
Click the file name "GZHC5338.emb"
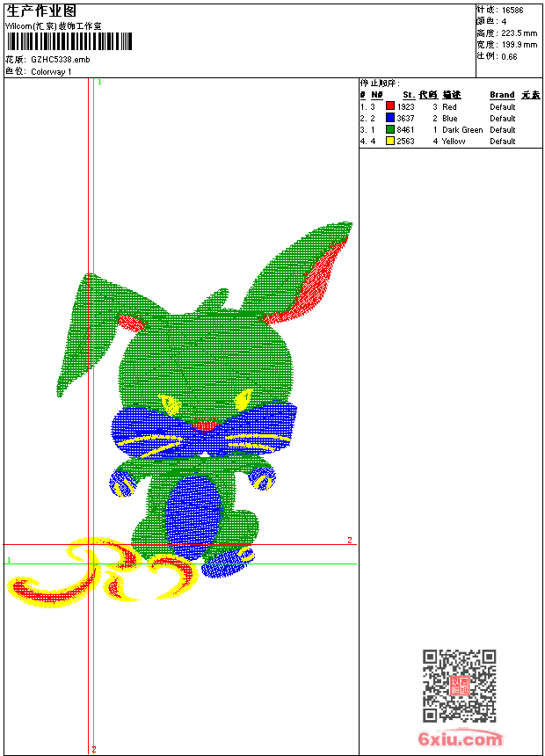(61, 60)
